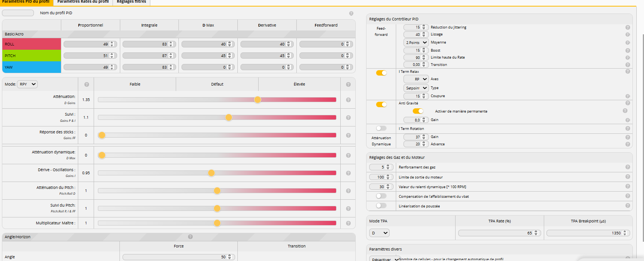Image resolution: width=644 pixels, height=261 pixels.
Task: Open the Réglages filtres tab
Action: point(131,2)
